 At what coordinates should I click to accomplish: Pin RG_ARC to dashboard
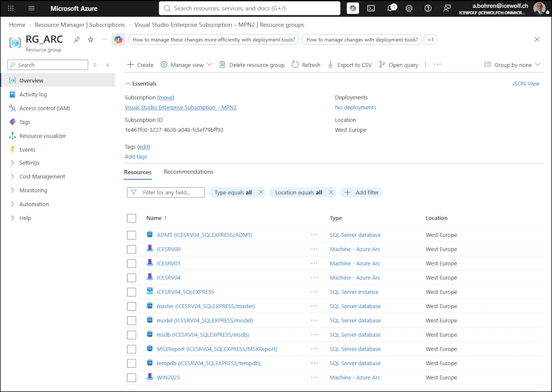pyautogui.click(x=77, y=39)
